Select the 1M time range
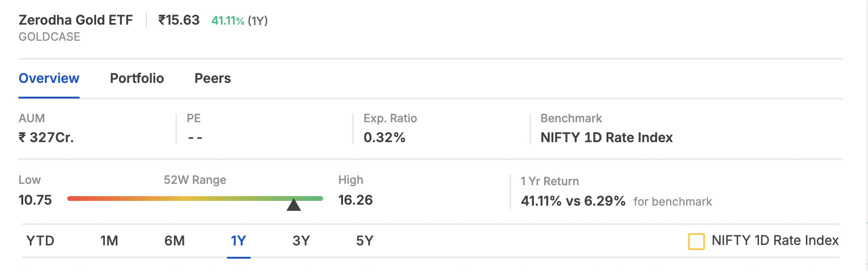The image size is (868, 271). tap(109, 241)
